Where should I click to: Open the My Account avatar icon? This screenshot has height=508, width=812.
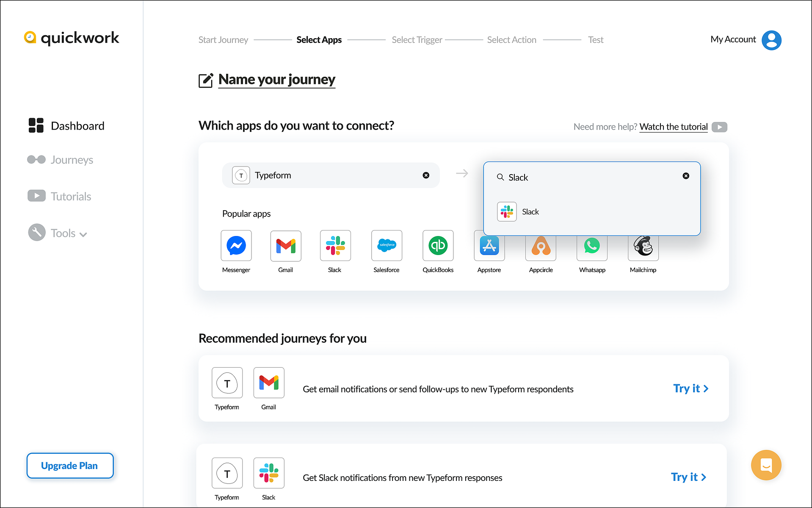point(771,40)
